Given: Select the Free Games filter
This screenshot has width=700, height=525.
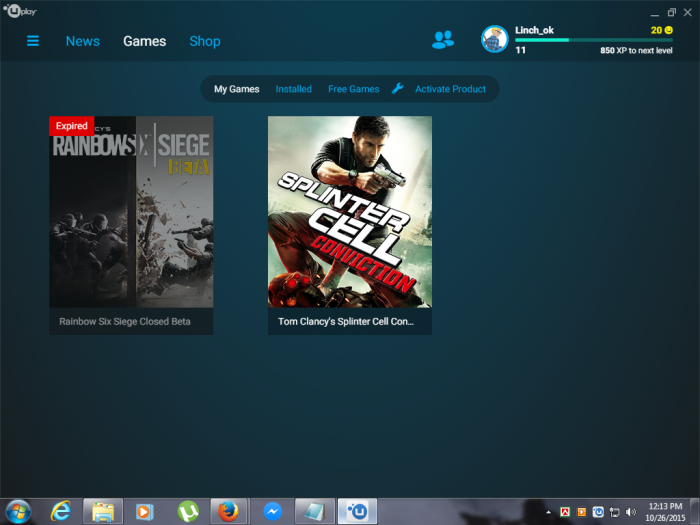Looking at the screenshot, I should 354,89.
